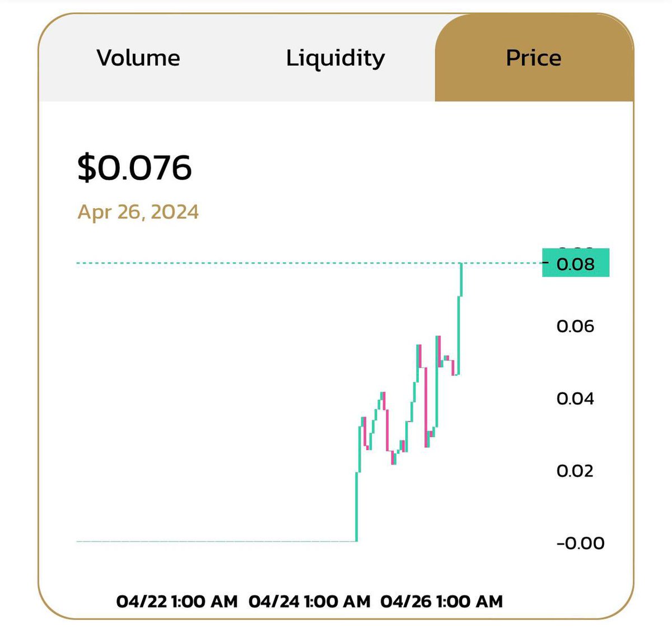
Task: Click the green 0.08 current price tag
Action: pyautogui.click(x=576, y=263)
